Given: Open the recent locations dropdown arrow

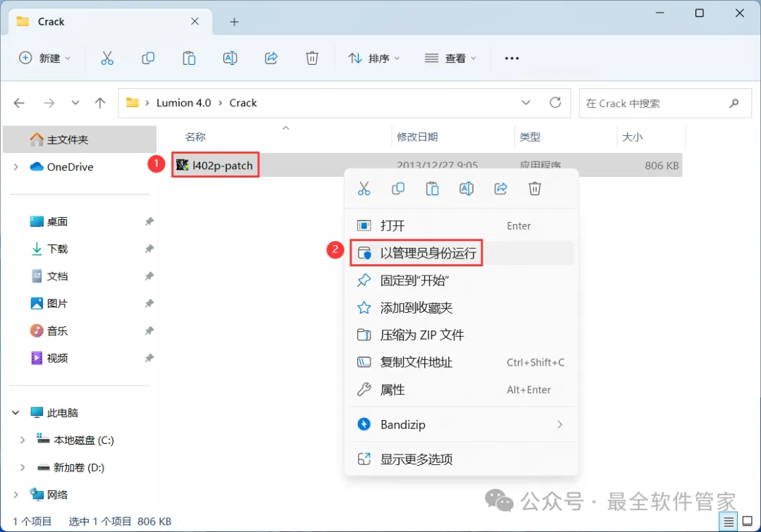Looking at the screenshot, I should point(75,103).
